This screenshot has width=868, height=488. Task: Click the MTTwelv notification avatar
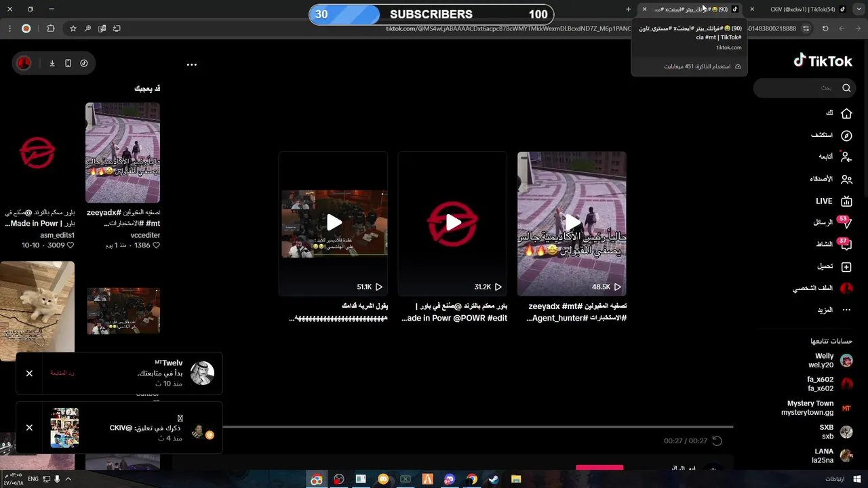[x=202, y=373]
